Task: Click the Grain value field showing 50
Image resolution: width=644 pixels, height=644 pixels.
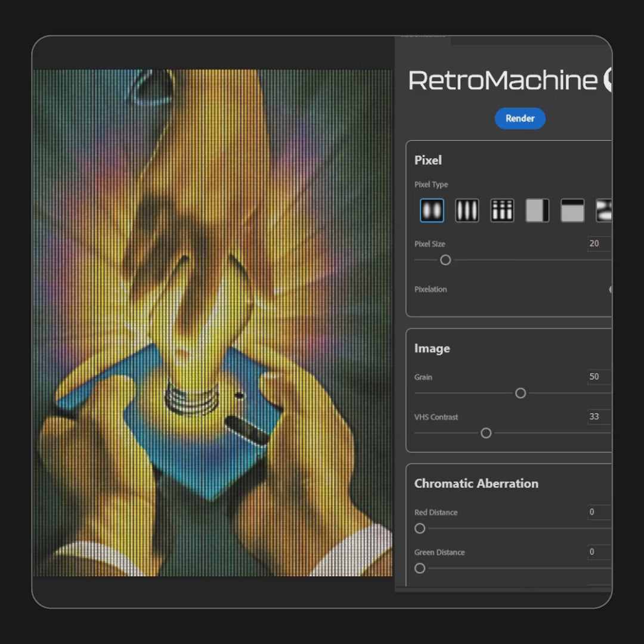Action: tap(599, 377)
